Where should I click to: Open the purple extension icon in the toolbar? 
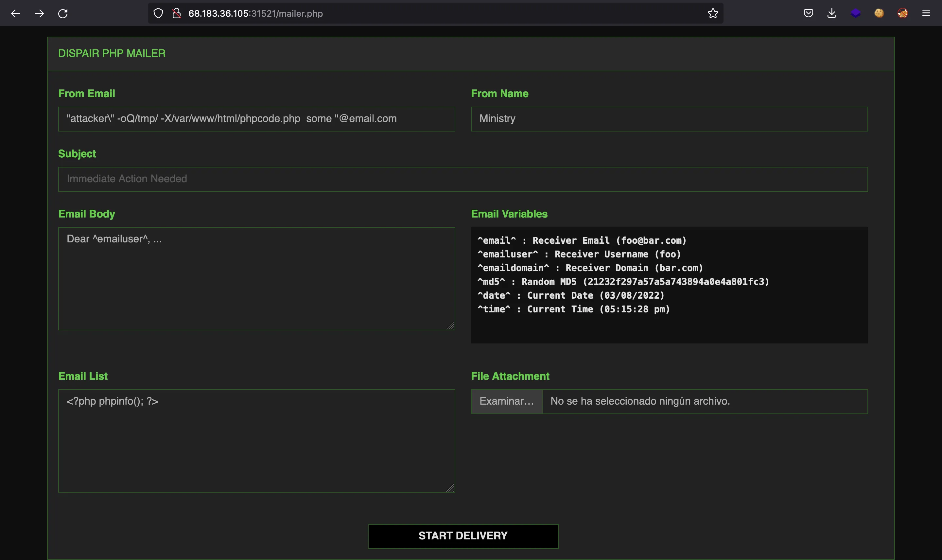pos(856,13)
